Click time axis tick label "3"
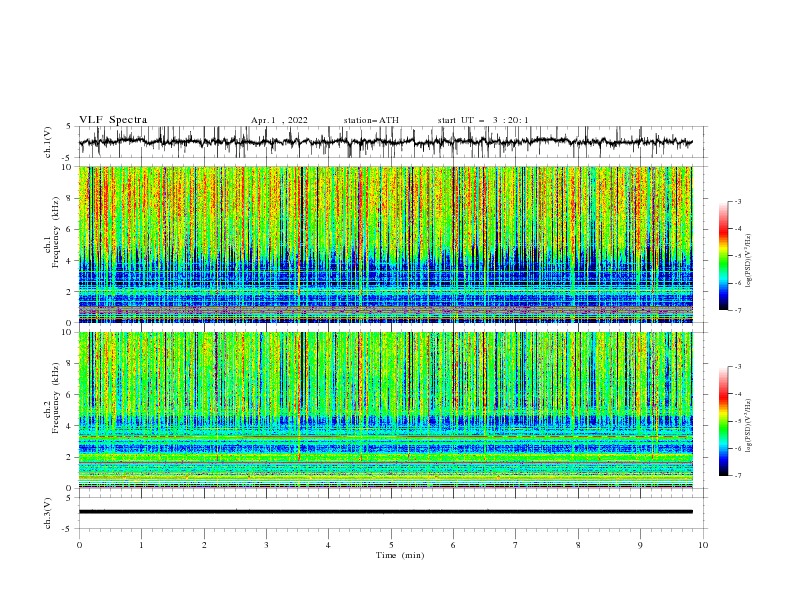Viewport: 792px width, 612px height. [x=266, y=545]
